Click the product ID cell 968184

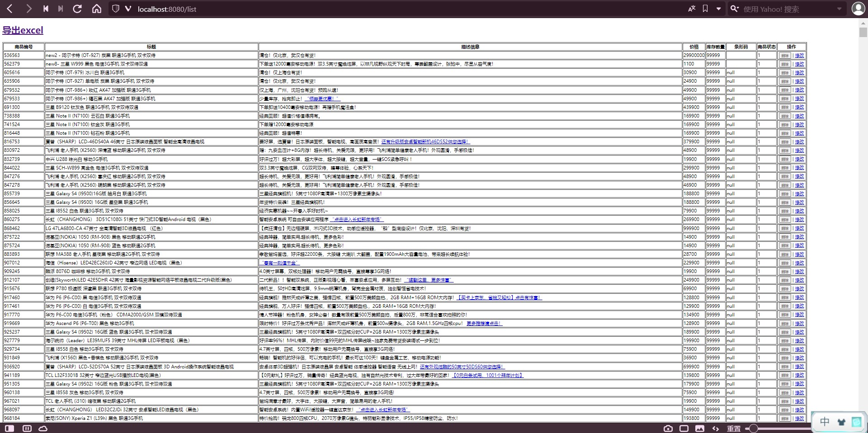point(24,419)
